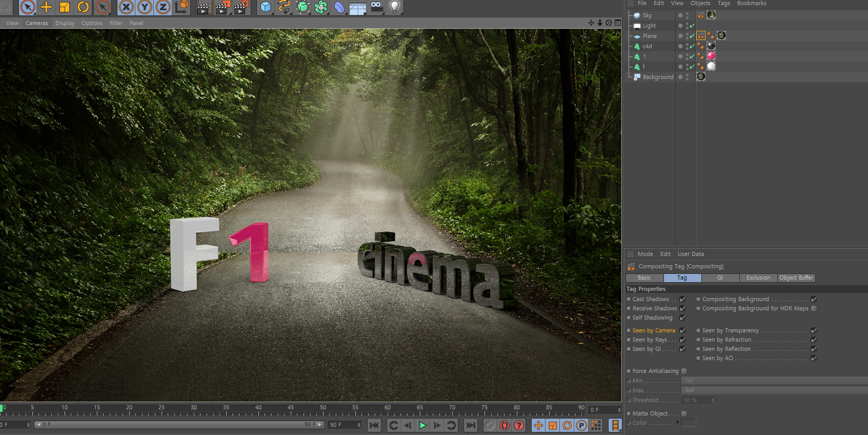Toggle Light object enabled checkmark
868x435 pixels.
pos(692,26)
